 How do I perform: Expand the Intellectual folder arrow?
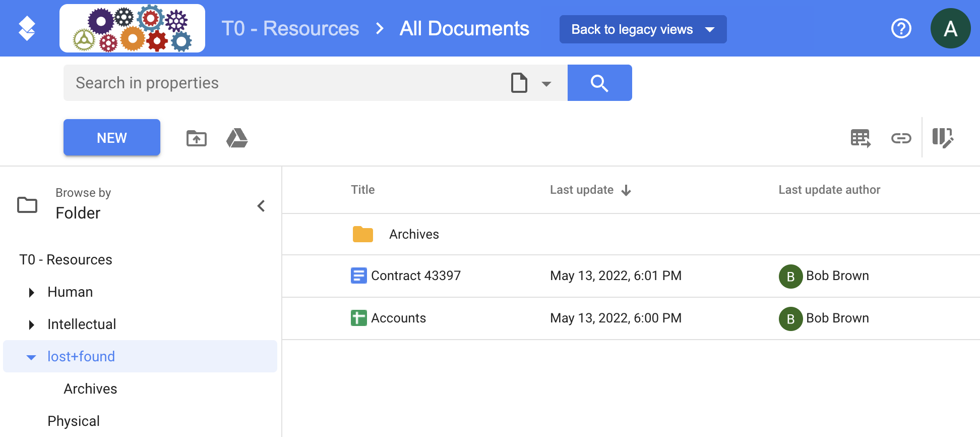pyautogui.click(x=31, y=325)
